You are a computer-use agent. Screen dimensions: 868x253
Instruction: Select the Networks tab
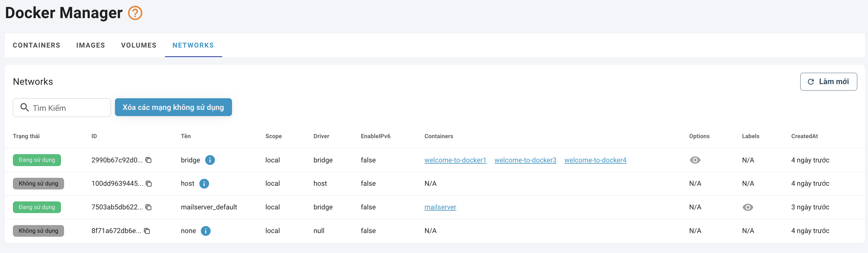click(193, 45)
